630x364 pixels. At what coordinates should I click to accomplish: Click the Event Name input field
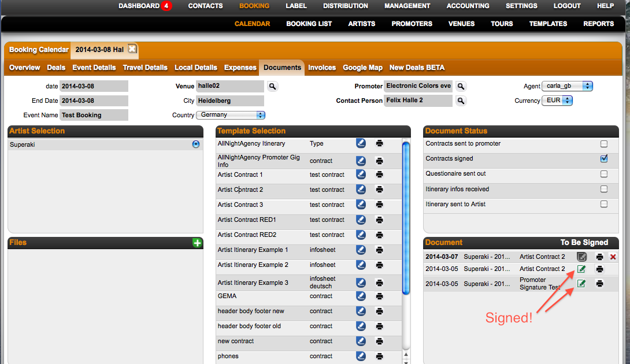[94, 115]
